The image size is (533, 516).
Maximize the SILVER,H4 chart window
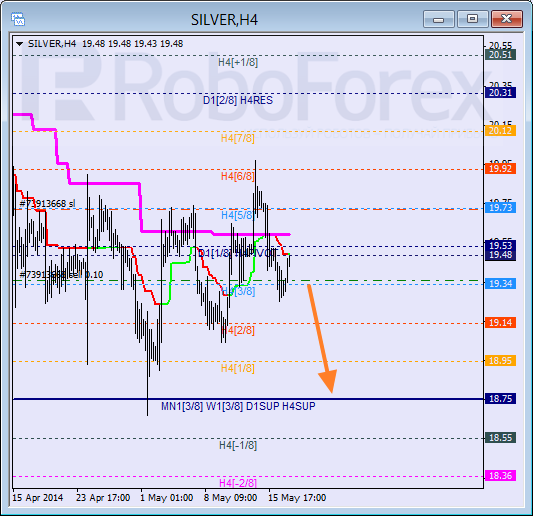[x=472, y=19]
